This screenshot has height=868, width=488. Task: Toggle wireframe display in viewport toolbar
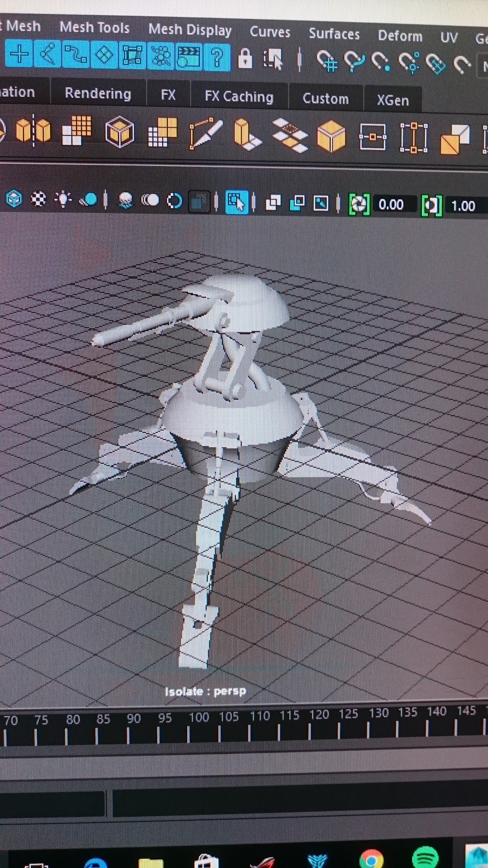(x=14, y=199)
